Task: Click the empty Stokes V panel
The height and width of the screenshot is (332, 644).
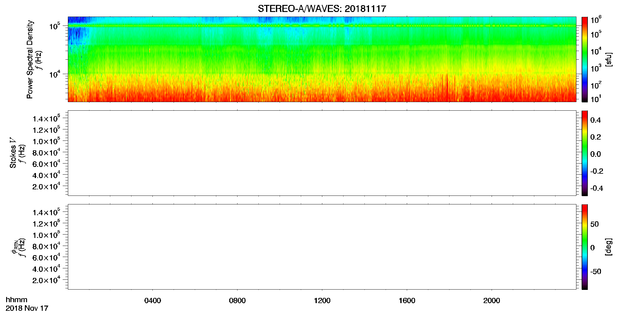Action: tap(322, 153)
